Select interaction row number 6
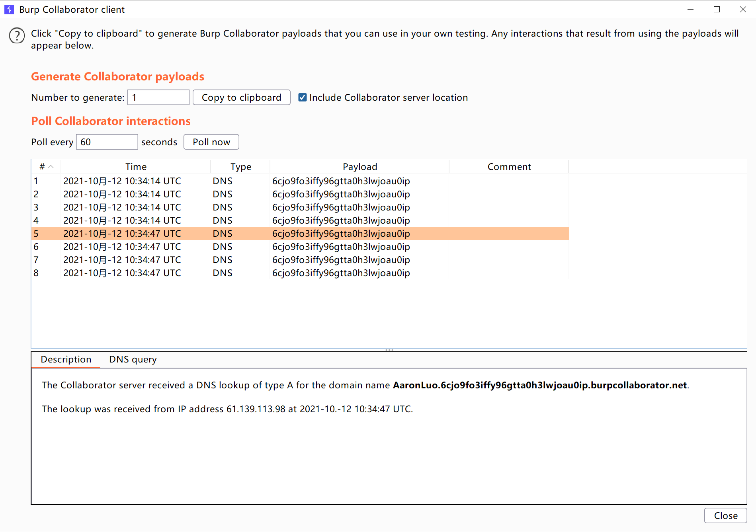The image size is (756, 532). (300, 247)
